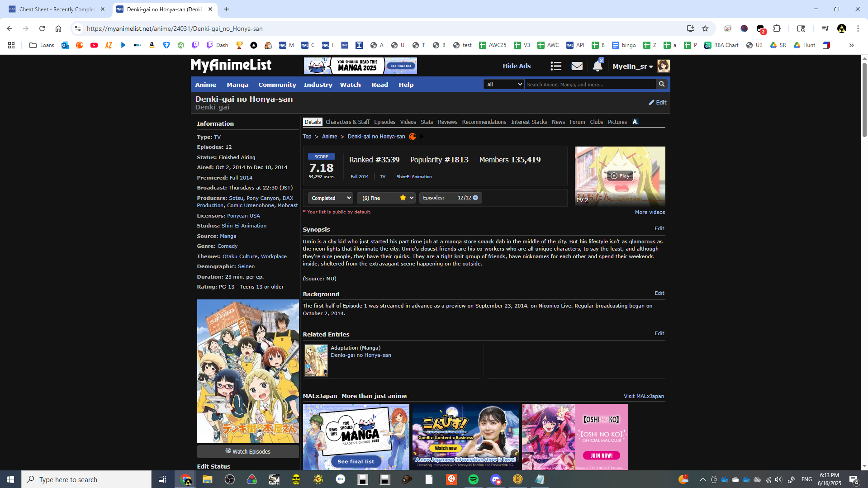Viewport: 868px width, 488px height.
Task: Click the Shin-Ei Animation studio link
Action: (244, 226)
